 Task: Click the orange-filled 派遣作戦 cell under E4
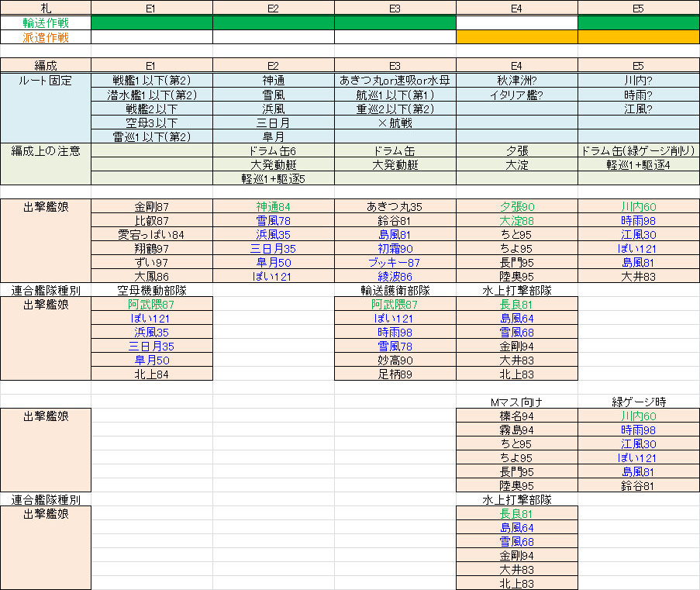(x=517, y=37)
